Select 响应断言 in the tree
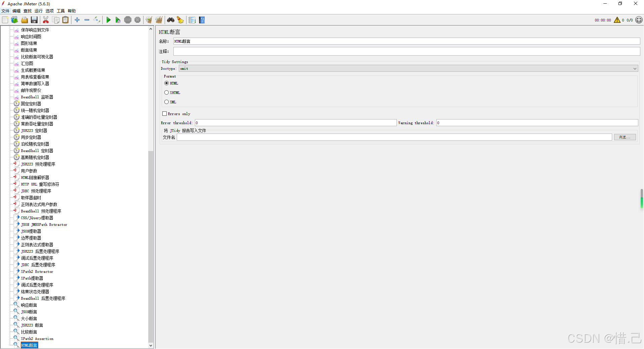This screenshot has width=644, height=349. 29,305
